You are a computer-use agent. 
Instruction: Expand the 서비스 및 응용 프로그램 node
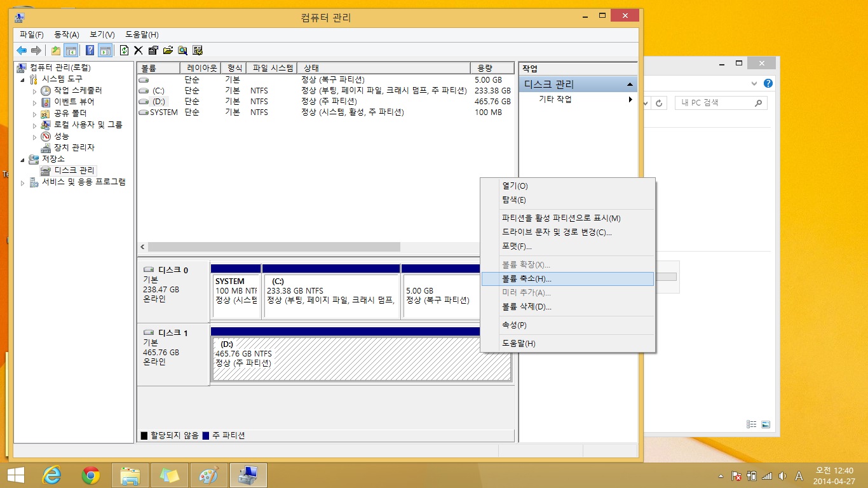tap(24, 182)
